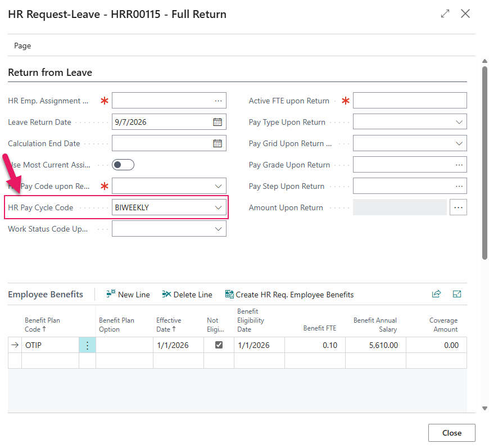Click Benefit Plan Option column header
Viewport: 489px width, 448px height.
[116, 325]
